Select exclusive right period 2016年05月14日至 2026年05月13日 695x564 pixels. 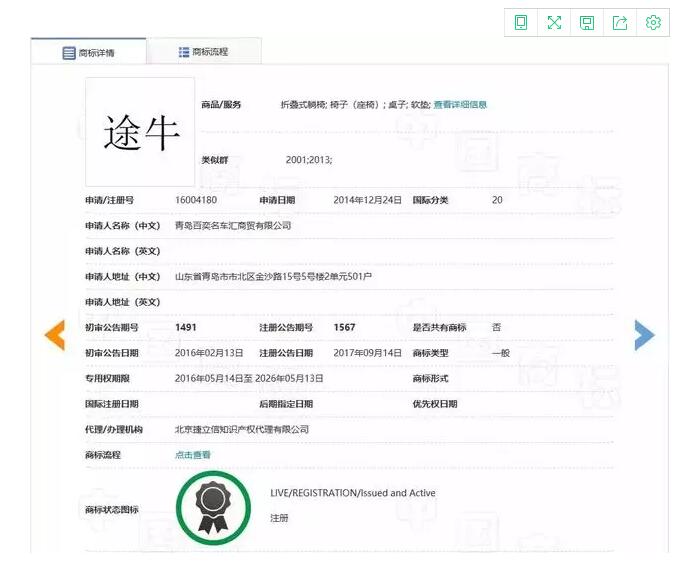249,379
